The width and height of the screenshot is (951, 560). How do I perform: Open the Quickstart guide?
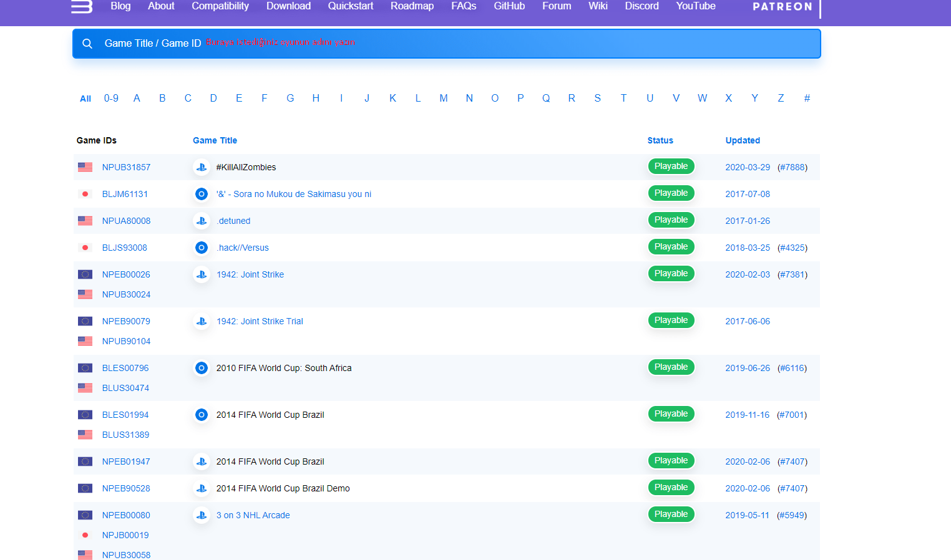pos(351,6)
